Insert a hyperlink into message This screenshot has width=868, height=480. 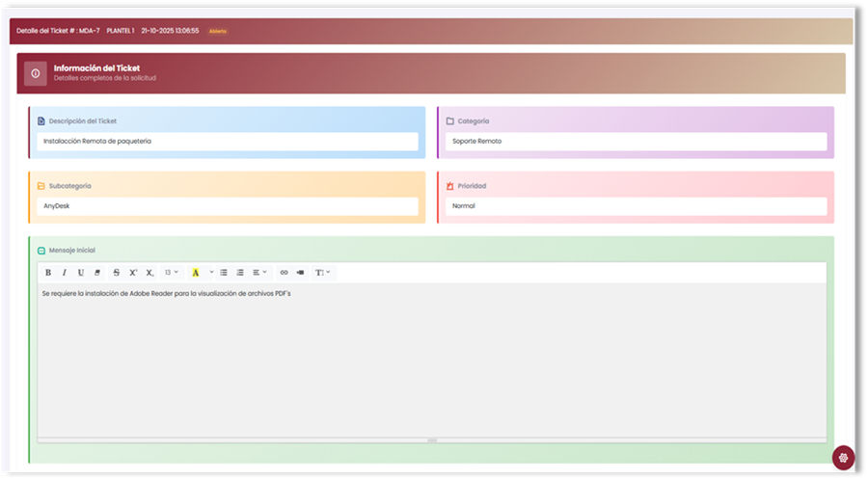284,273
